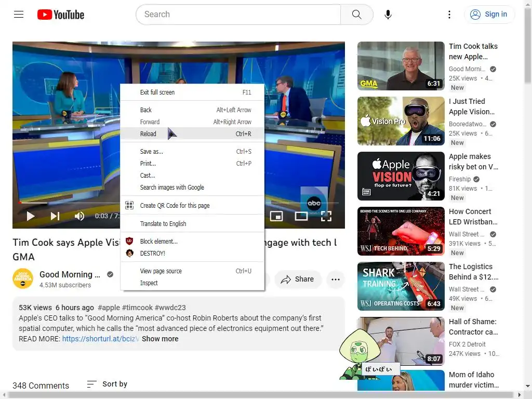Open Good Morning channel name link

70,274
